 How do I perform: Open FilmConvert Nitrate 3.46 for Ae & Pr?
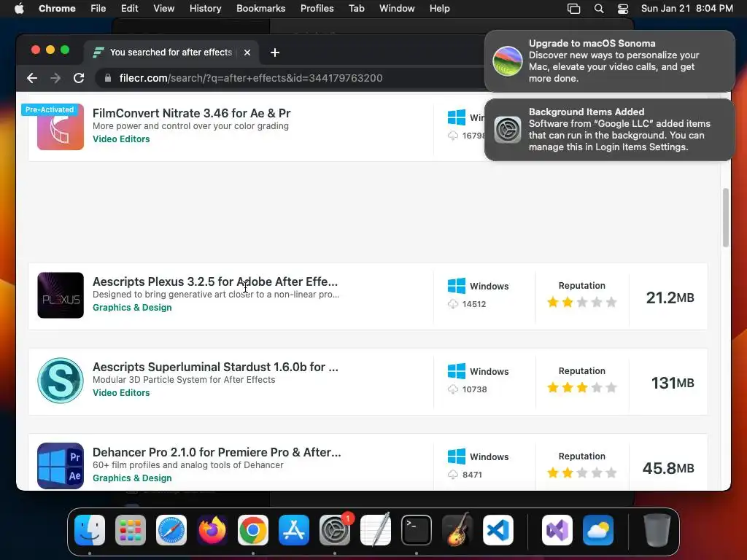pos(192,113)
